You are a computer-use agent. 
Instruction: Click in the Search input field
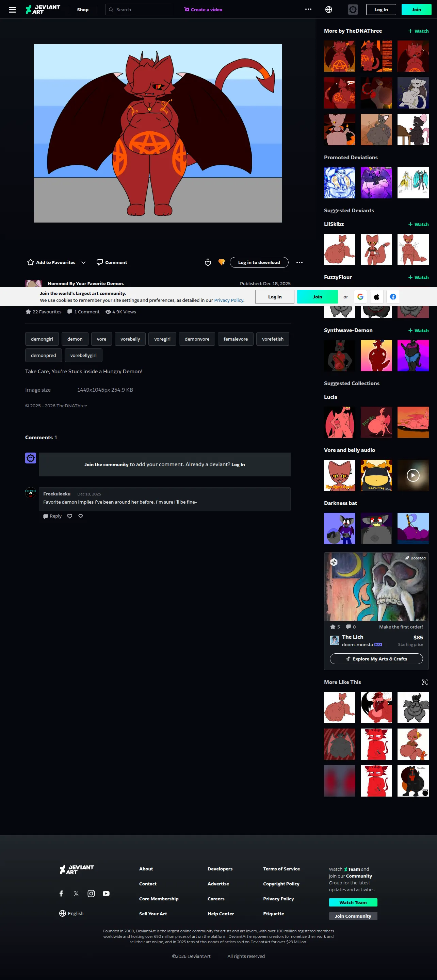point(139,10)
